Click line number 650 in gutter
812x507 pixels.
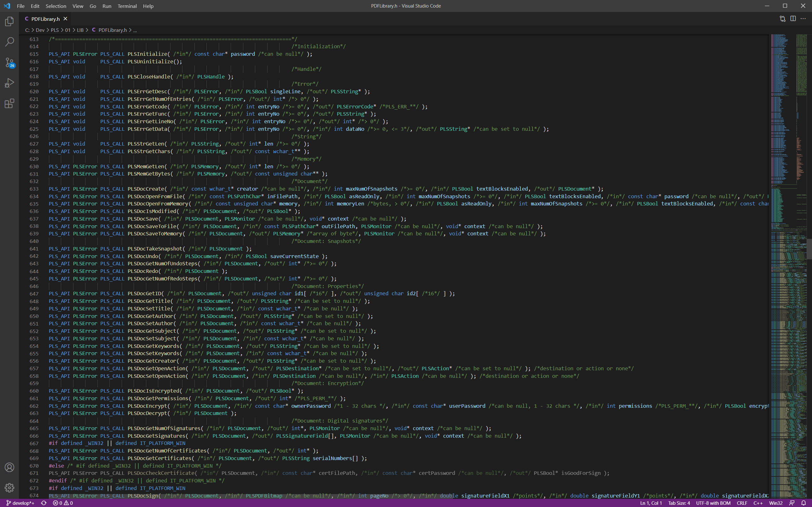click(34, 316)
